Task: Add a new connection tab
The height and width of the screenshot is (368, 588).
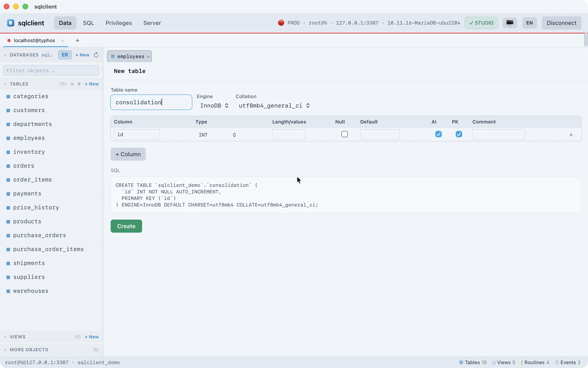Action: [78, 40]
